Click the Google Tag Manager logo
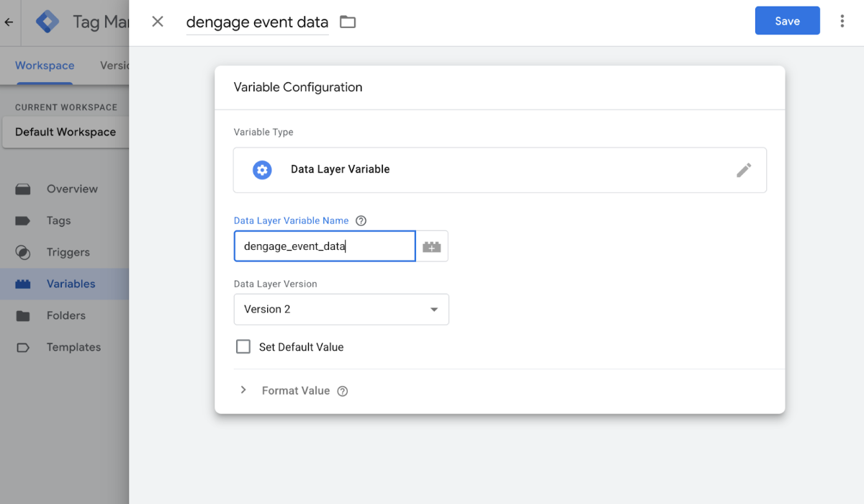 tap(48, 22)
